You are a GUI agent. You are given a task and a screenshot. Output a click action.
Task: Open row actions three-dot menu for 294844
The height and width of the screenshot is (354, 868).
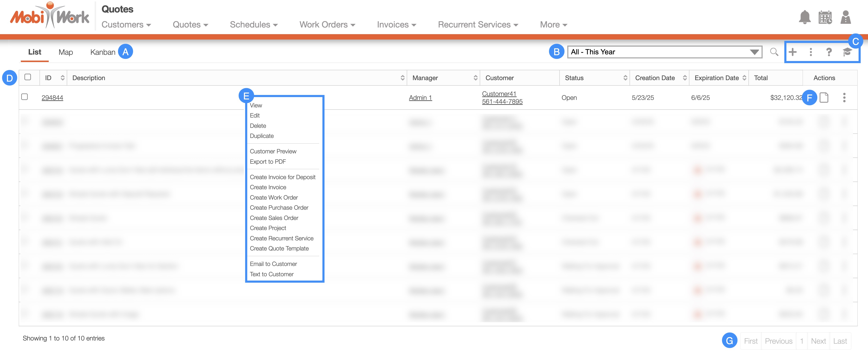point(844,98)
